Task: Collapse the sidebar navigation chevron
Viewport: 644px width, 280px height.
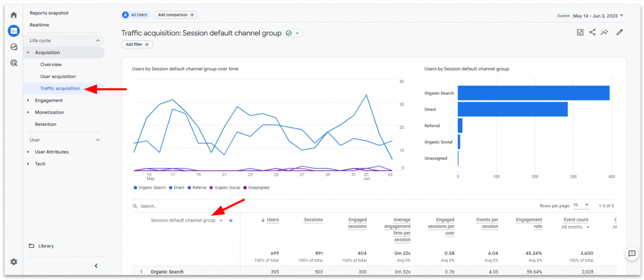Action: [96, 266]
